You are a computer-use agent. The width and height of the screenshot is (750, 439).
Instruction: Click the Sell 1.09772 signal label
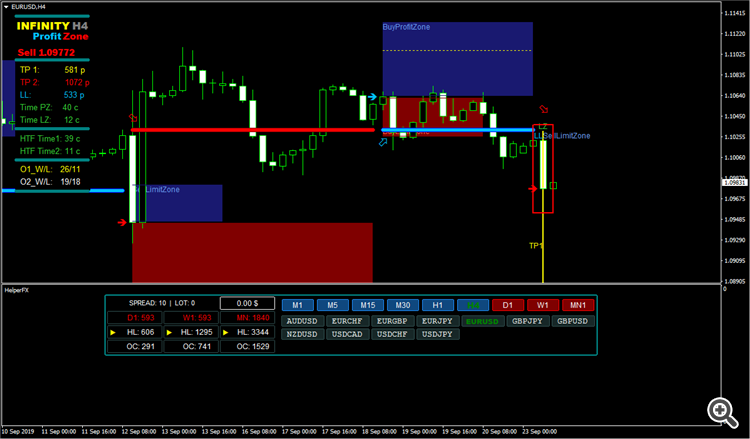(x=46, y=53)
